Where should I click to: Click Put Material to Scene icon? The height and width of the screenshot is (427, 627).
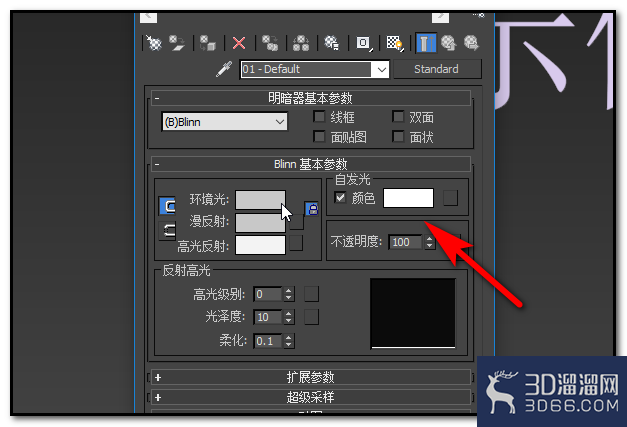tap(176, 42)
